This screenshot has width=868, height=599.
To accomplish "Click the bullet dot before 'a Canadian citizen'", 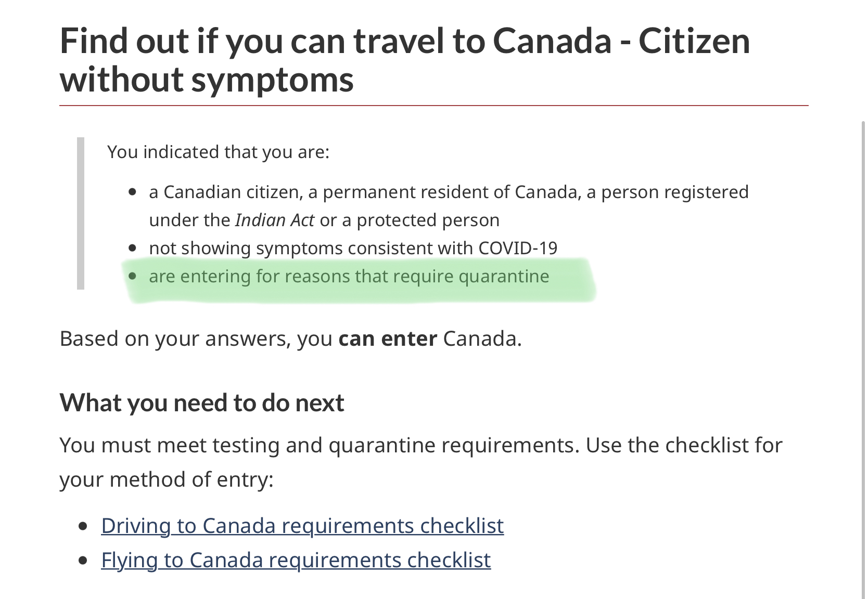I will pyautogui.click(x=133, y=192).
